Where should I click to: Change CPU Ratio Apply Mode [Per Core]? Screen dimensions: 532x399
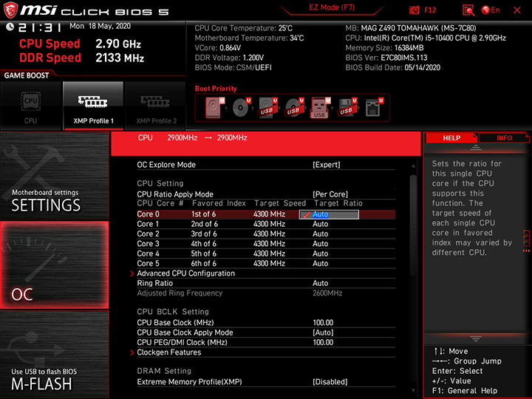coord(330,194)
